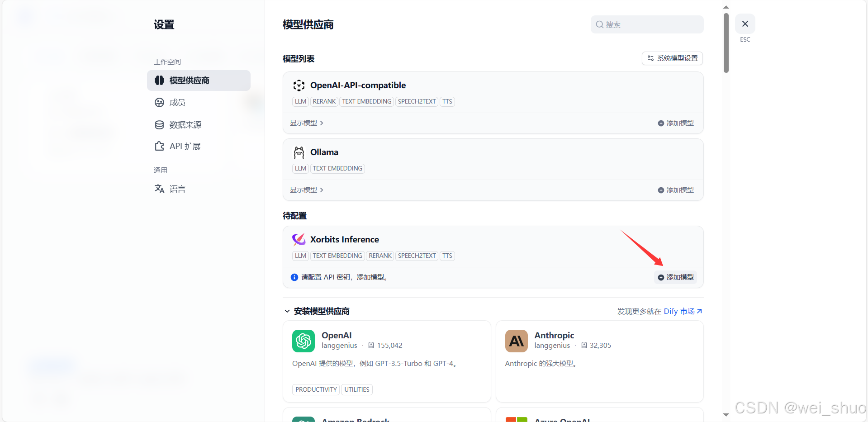Screen dimensions: 868x422
Task: Open the OpenAI provider card title
Action: point(337,335)
